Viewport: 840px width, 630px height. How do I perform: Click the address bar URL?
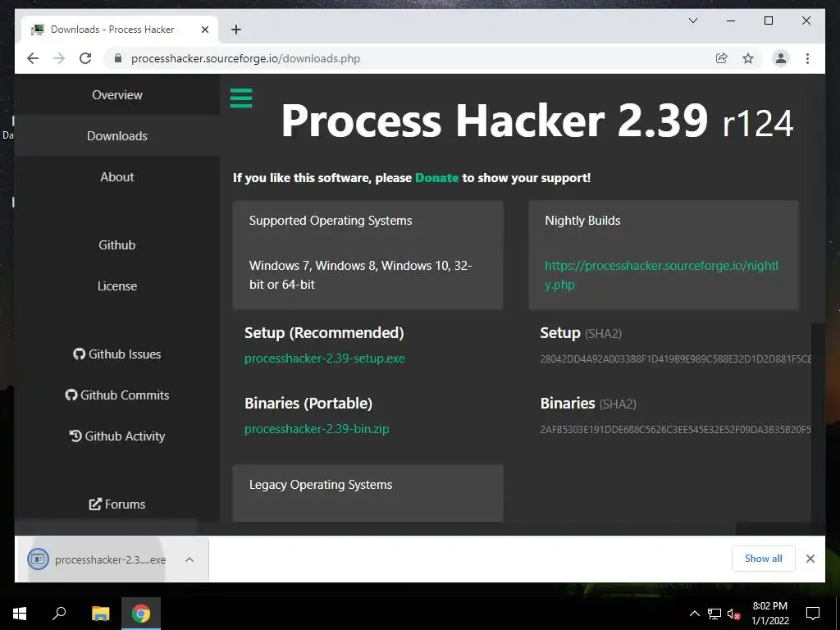[245, 58]
